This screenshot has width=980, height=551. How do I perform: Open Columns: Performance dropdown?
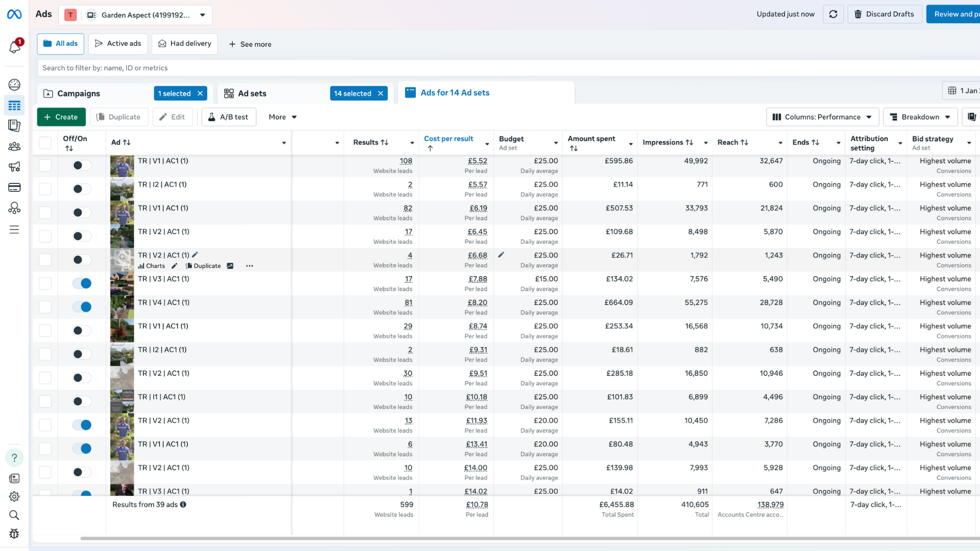point(822,117)
